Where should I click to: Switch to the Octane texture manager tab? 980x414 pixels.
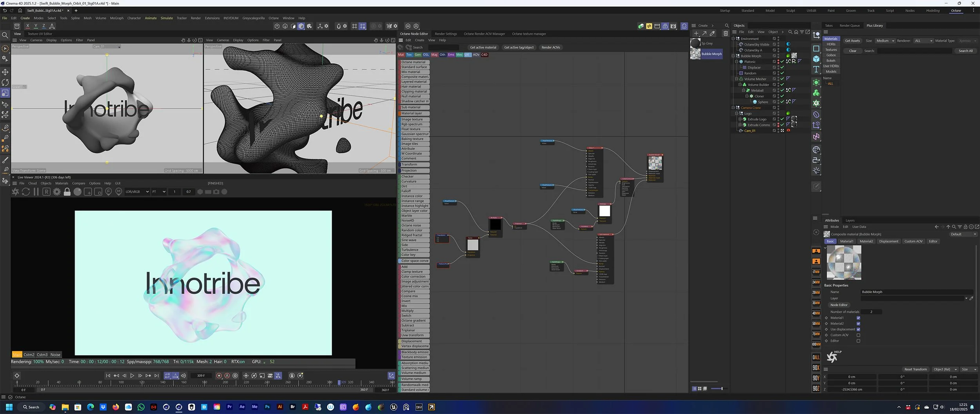pos(529,34)
